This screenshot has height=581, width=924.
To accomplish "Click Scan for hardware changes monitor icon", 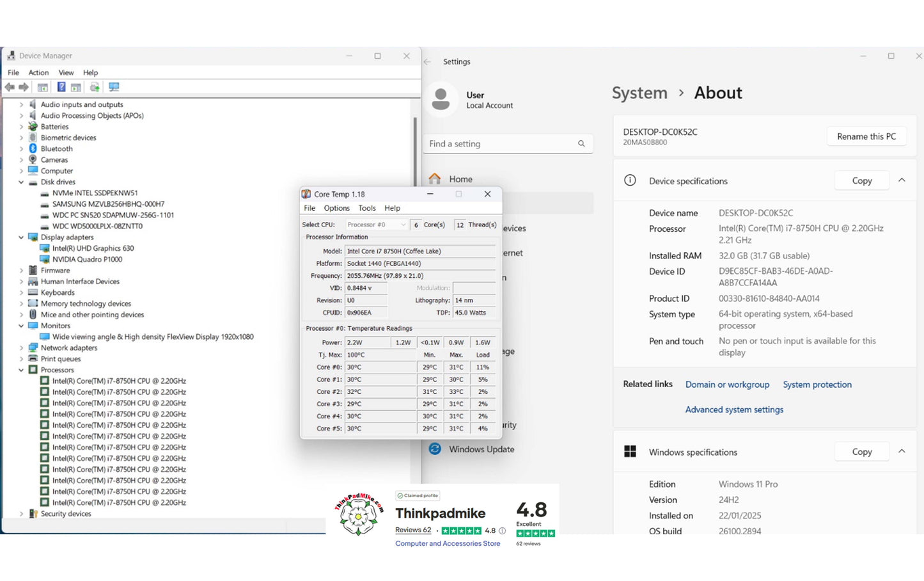I will click(114, 87).
